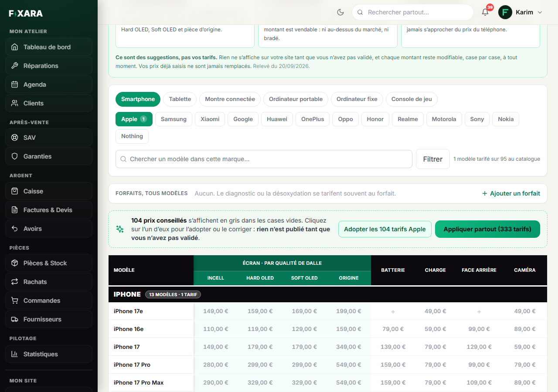Adopt iPhone 17e Incell price 149,00 €
This screenshot has width=558, height=392.
coord(216,311)
